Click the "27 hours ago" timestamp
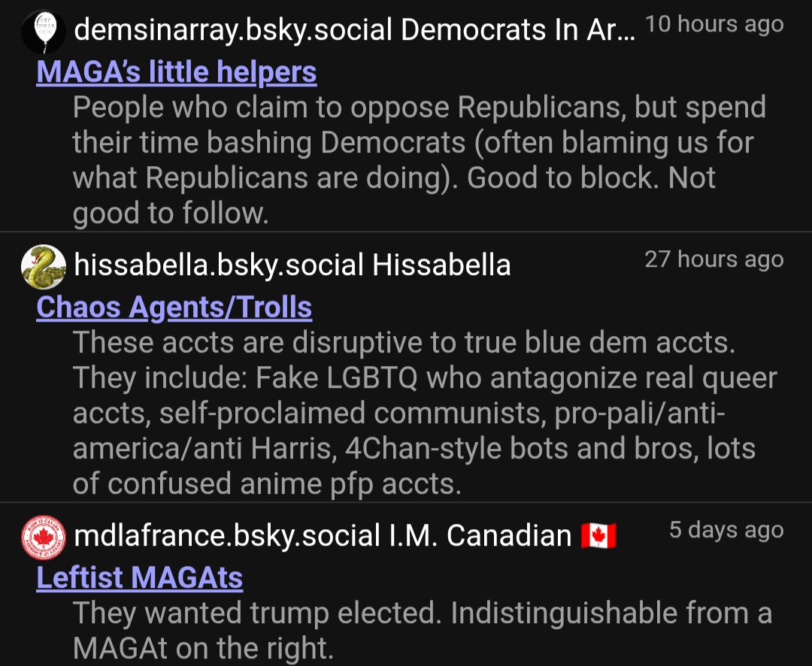Viewport: 812px width, 666px height. [x=714, y=259]
